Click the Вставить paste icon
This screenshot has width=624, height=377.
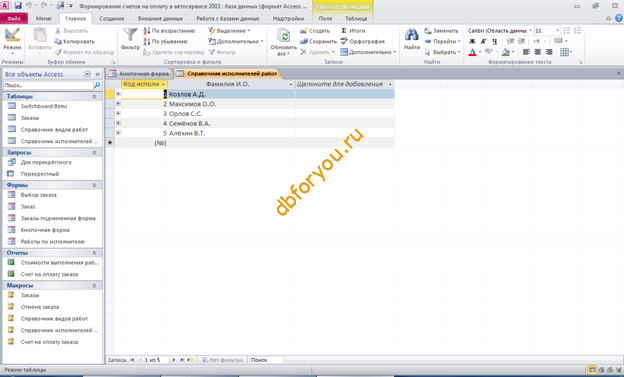(39, 36)
